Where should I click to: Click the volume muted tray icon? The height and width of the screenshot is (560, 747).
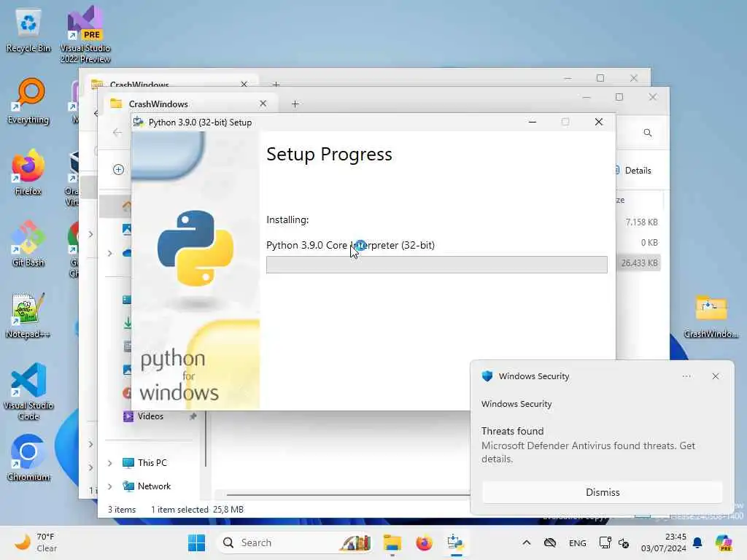click(624, 542)
